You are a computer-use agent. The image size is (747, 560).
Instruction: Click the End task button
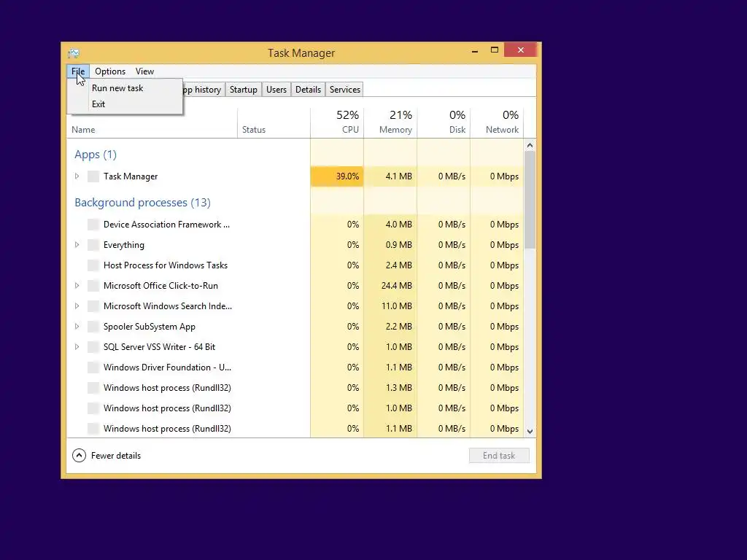pyautogui.click(x=499, y=456)
